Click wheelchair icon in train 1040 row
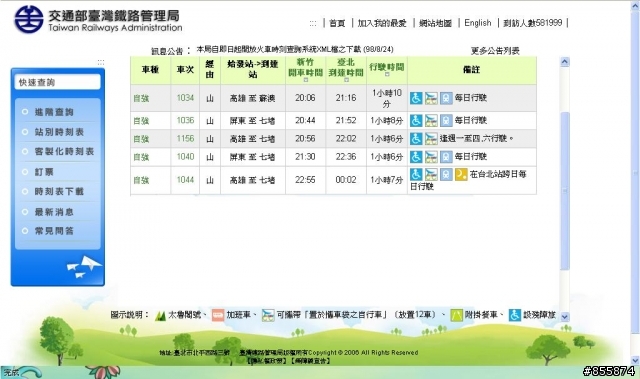Image resolution: width=640 pixels, height=379 pixels. (x=416, y=157)
